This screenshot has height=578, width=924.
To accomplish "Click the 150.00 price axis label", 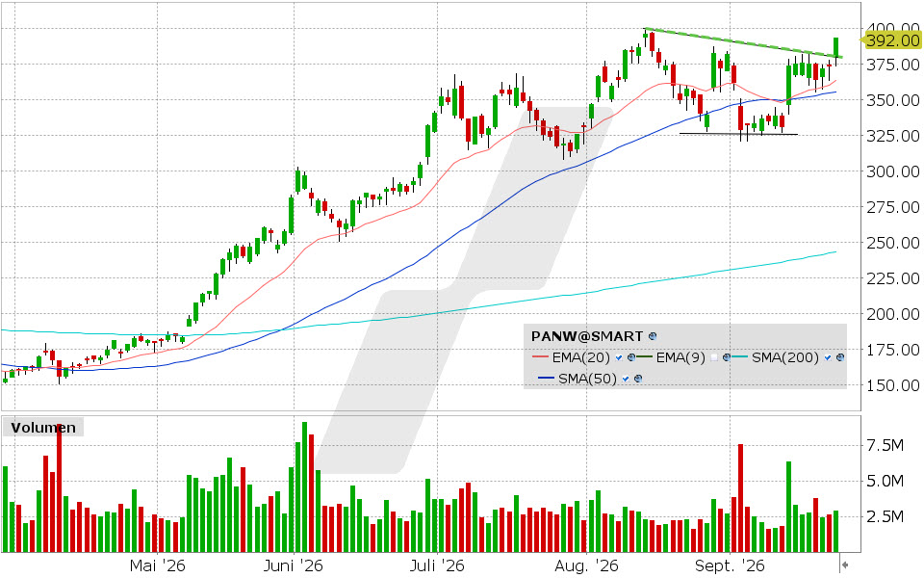I will pos(893,385).
